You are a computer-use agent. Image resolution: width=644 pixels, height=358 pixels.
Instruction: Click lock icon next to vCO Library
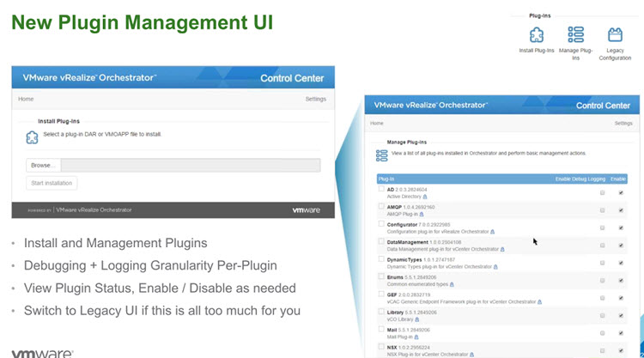pos(417,319)
